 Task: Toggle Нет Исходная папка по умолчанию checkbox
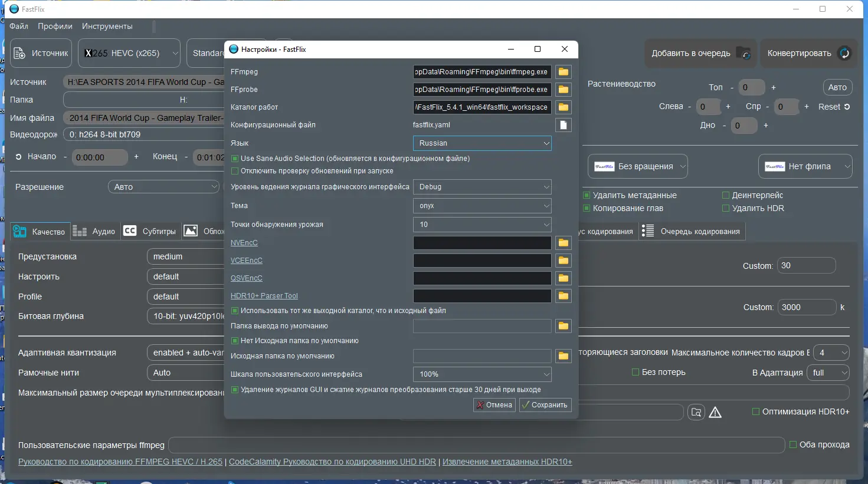[x=235, y=341]
